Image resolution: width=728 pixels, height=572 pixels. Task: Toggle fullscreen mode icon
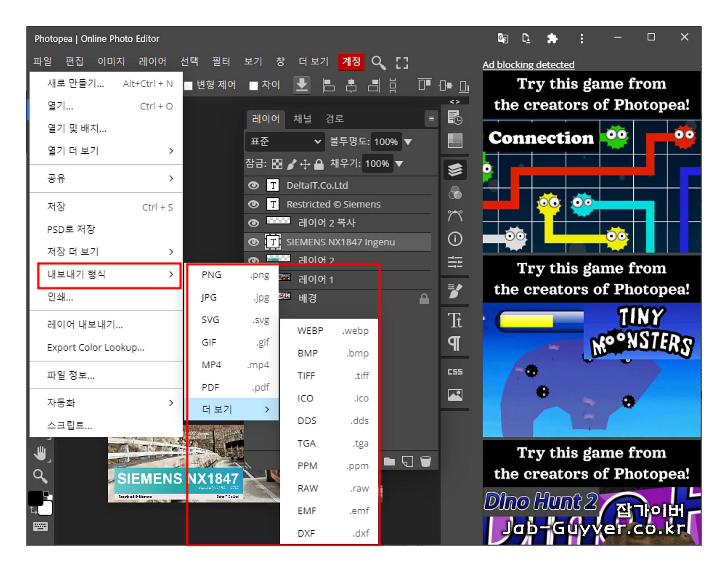tap(402, 62)
